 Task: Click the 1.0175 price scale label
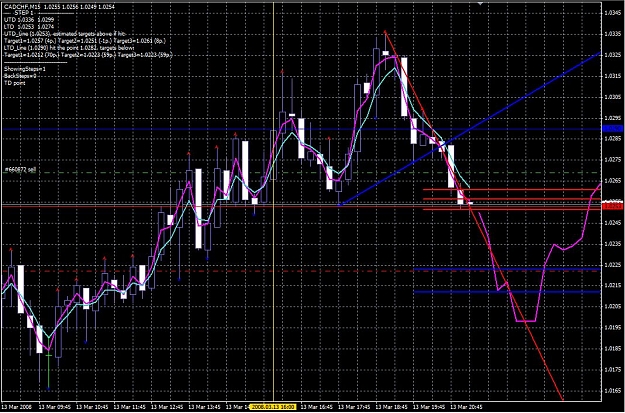tap(613, 369)
